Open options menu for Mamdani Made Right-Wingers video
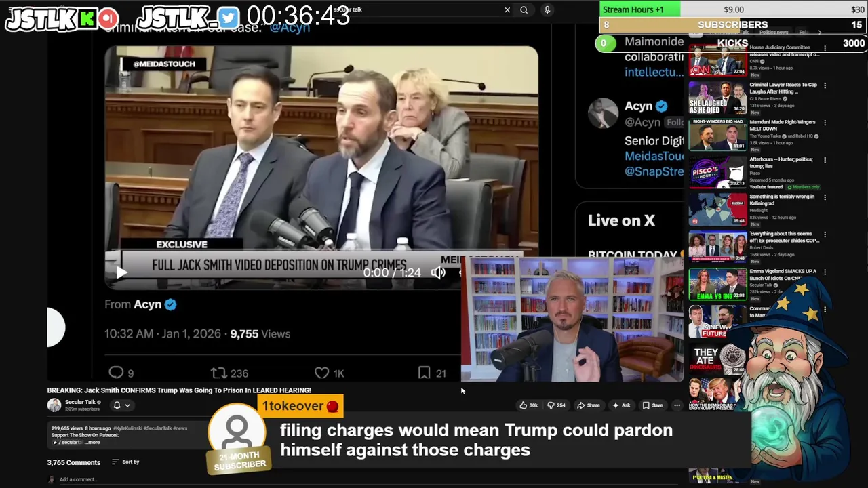The width and height of the screenshot is (868, 488). pyautogui.click(x=825, y=123)
